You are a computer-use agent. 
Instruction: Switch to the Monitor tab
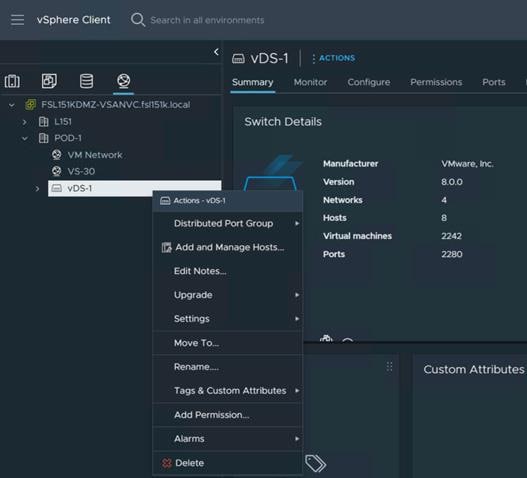click(310, 82)
